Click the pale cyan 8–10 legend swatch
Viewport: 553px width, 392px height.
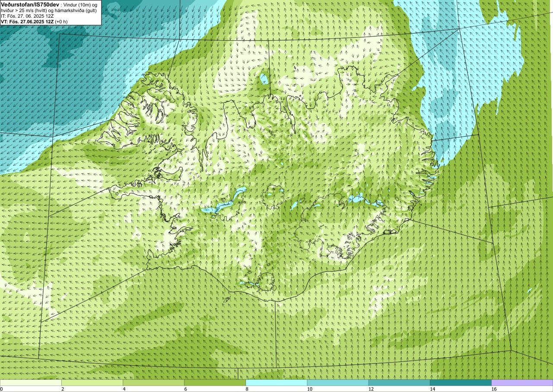276,383
